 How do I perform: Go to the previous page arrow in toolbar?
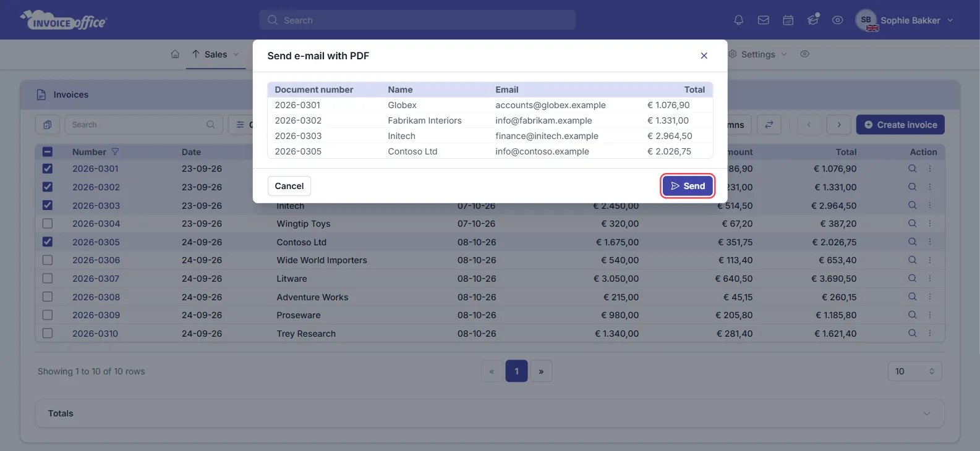pos(809,125)
